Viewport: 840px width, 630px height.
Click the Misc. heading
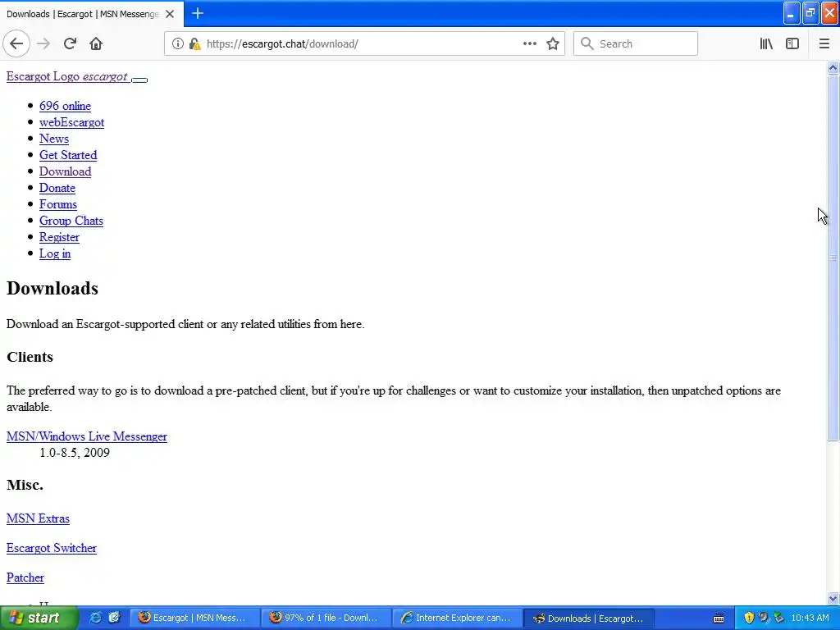tap(25, 485)
